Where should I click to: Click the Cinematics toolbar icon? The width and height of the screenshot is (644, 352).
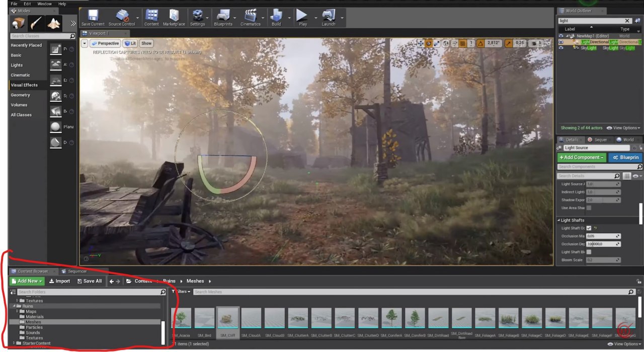pos(251,18)
